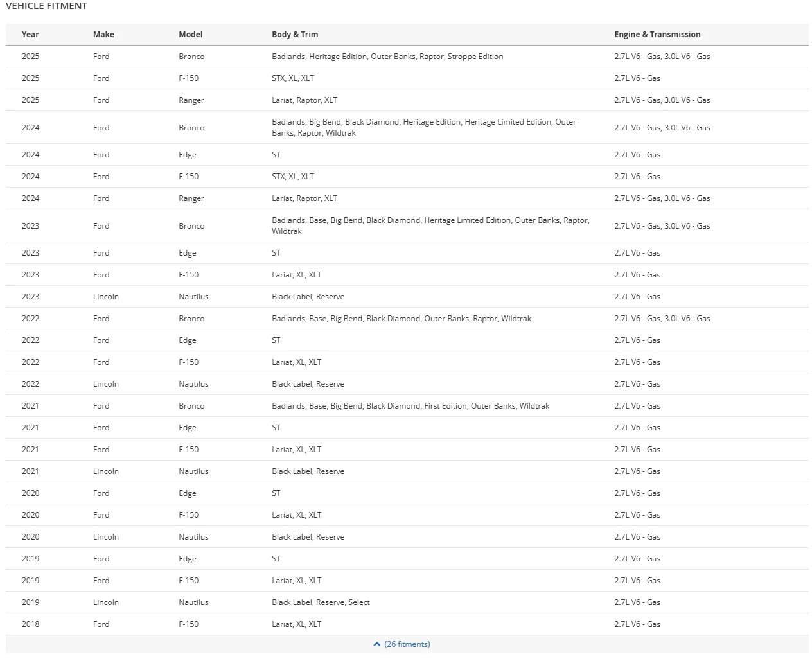Select the 2023 Nautilus model cell

coord(193,297)
